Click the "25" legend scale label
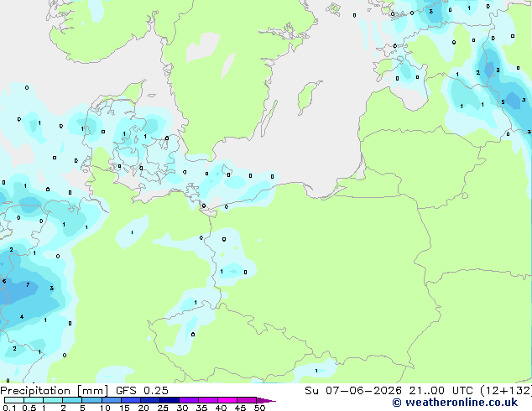The width and height of the screenshot is (532, 411). (x=163, y=408)
